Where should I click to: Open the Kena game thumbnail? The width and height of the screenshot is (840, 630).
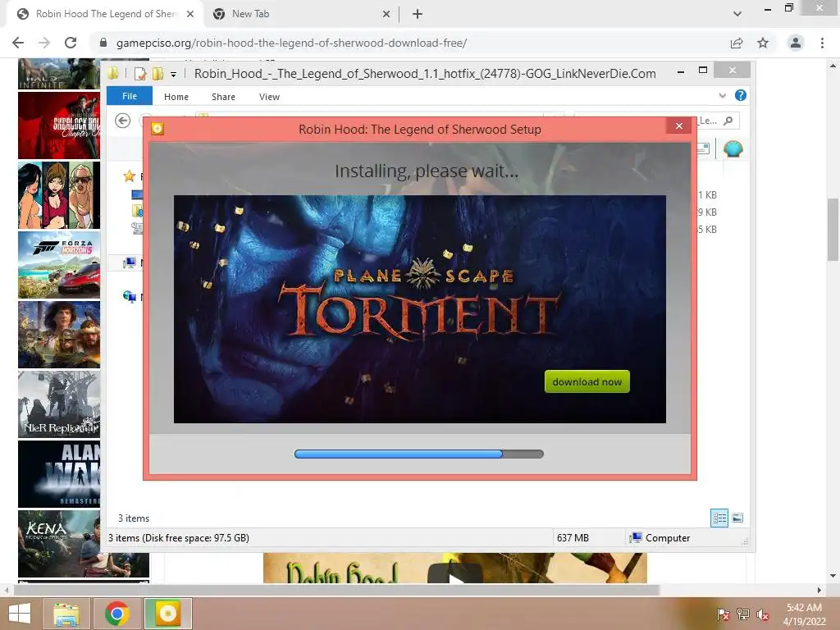[59, 543]
